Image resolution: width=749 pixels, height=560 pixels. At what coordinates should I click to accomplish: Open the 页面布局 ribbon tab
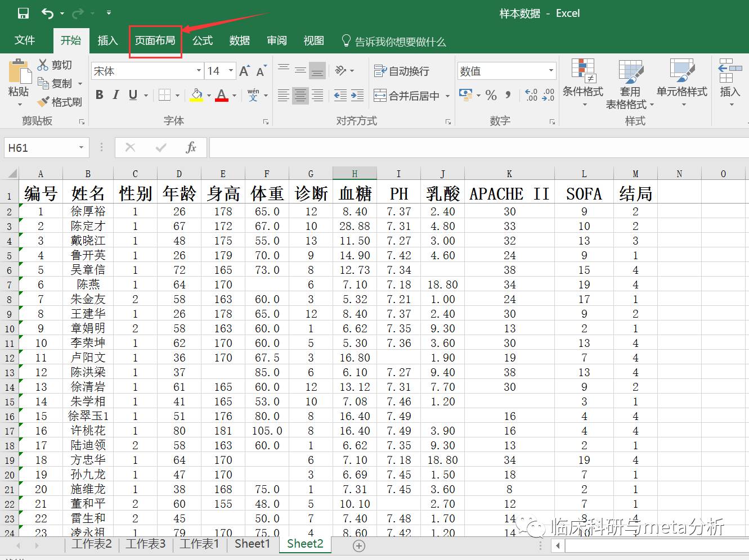(155, 40)
